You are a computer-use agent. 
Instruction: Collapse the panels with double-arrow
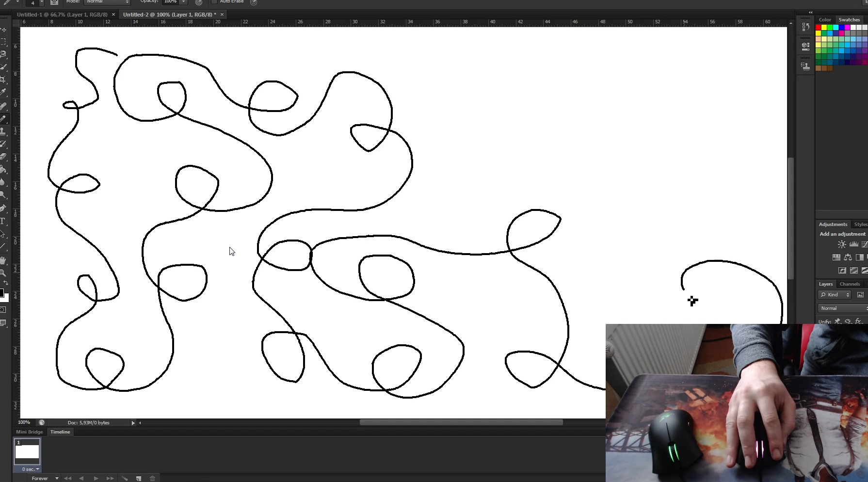(x=810, y=13)
